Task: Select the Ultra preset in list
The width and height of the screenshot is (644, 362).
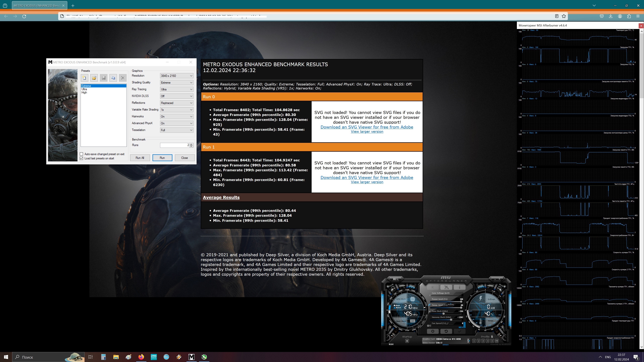Action: [x=84, y=89]
